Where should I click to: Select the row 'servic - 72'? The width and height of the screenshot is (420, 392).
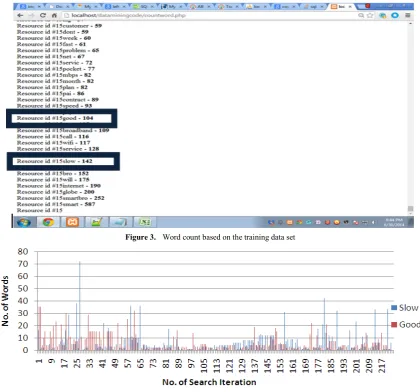point(55,63)
